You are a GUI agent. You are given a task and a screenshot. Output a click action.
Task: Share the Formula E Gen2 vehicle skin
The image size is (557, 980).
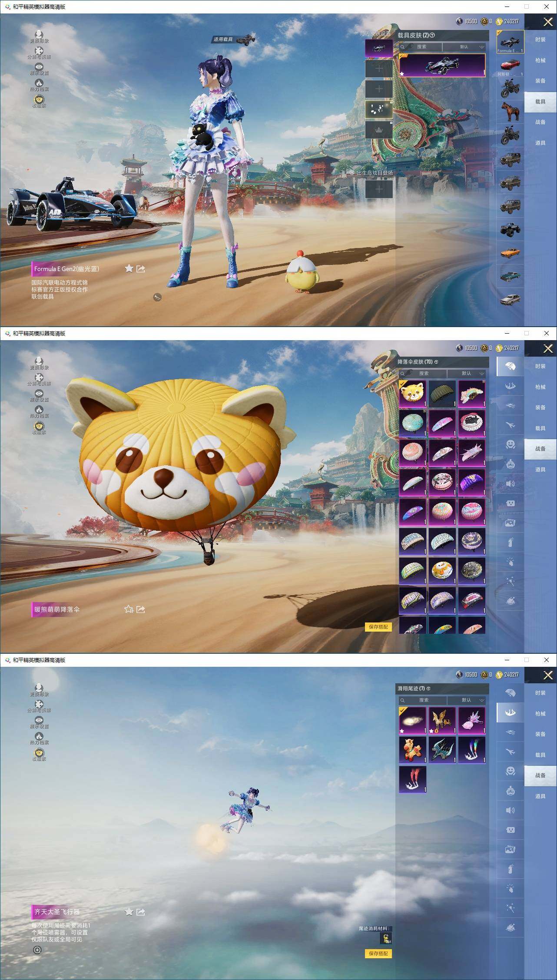pyautogui.click(x=141, y=269)
